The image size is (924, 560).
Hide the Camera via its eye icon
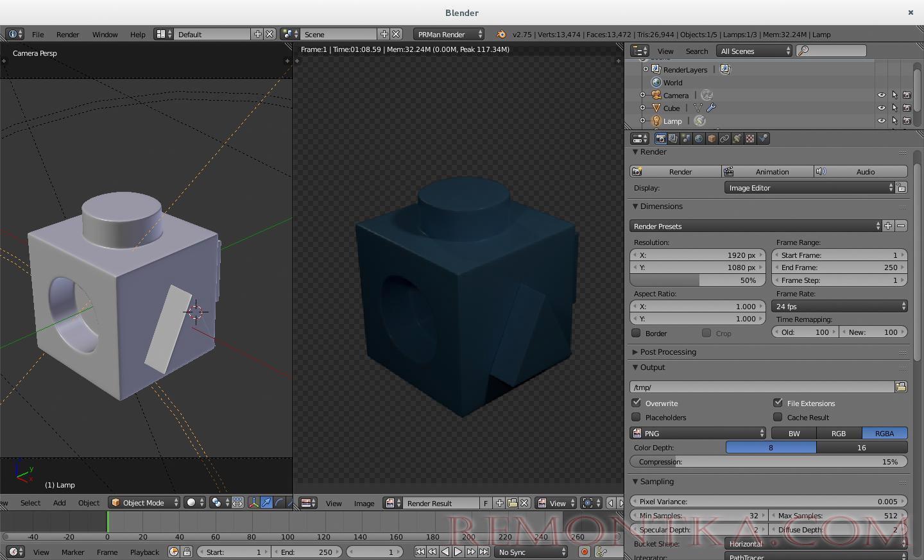tap(882, 95)
